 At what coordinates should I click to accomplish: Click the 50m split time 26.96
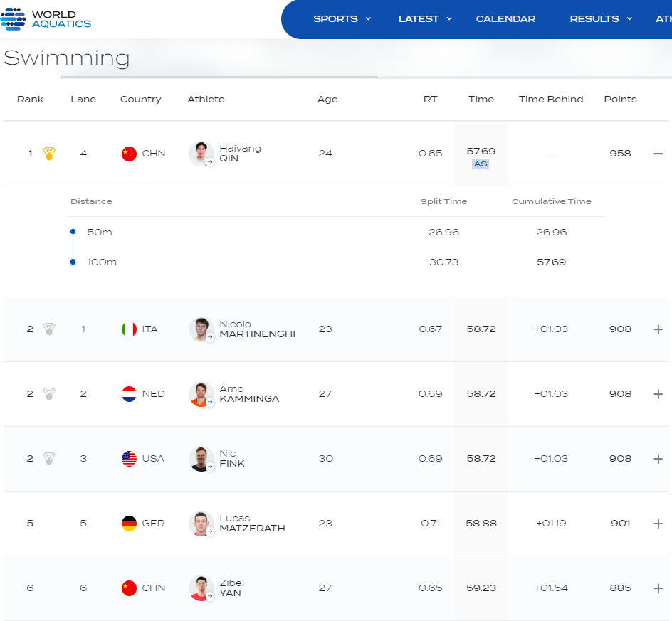coord(443,232)
